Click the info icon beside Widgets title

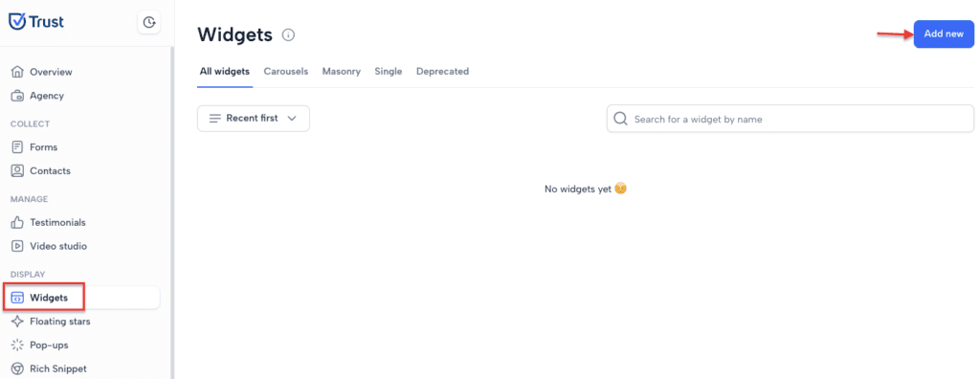[x=288, y=35]
